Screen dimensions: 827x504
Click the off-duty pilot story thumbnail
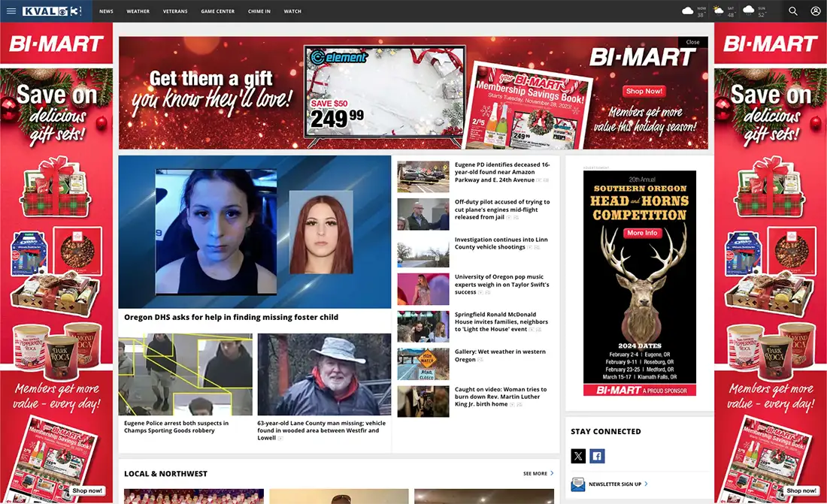pos(423,214)
